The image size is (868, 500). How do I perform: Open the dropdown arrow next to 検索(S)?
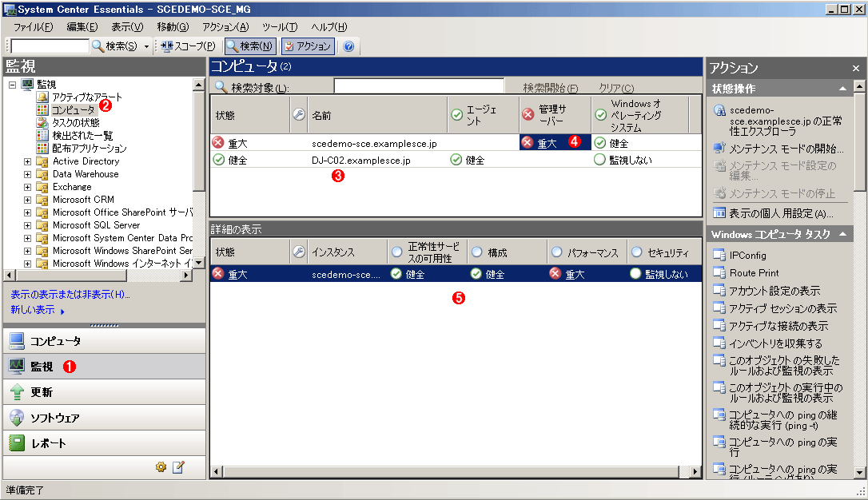coord(147,46)
